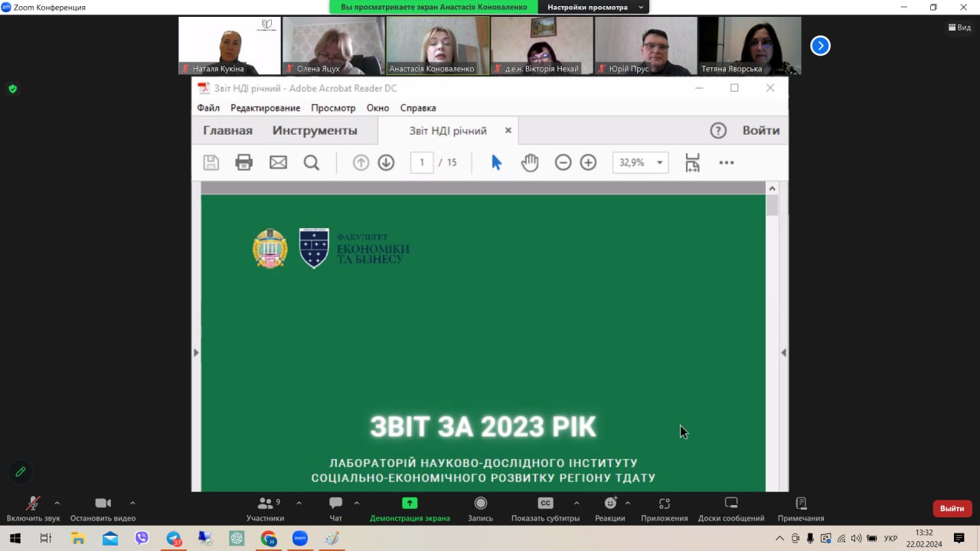Select Анастасія Коноваленко video thumbnail
This screenshot has height=551, width=980.
point(438,46)
